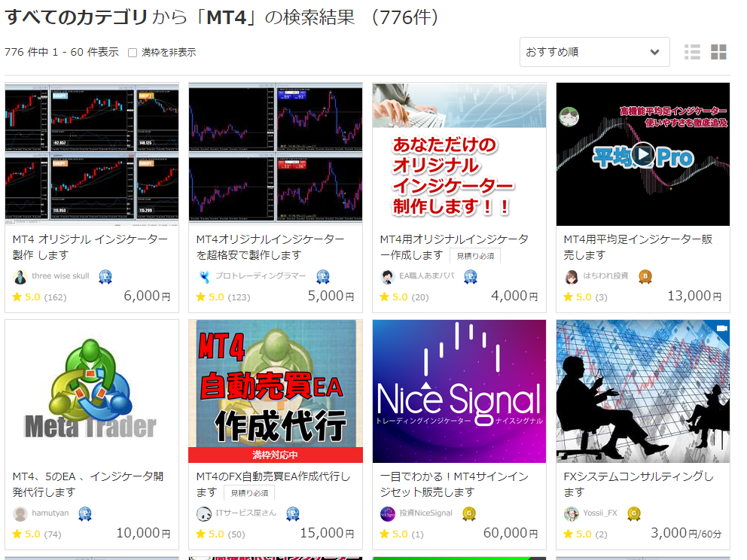Click はちわれ投資 avatar icon
The height and width of the screenshot is (560, 747).
click(x=572, y=277)
